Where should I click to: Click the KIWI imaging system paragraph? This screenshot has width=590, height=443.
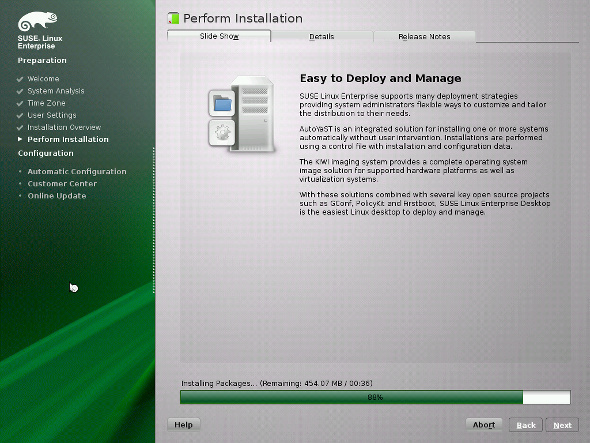coord(413,170)
